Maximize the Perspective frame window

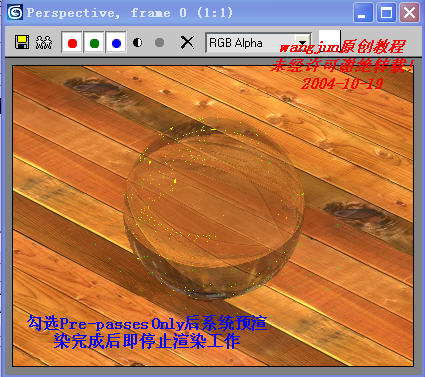pos(386,13)
